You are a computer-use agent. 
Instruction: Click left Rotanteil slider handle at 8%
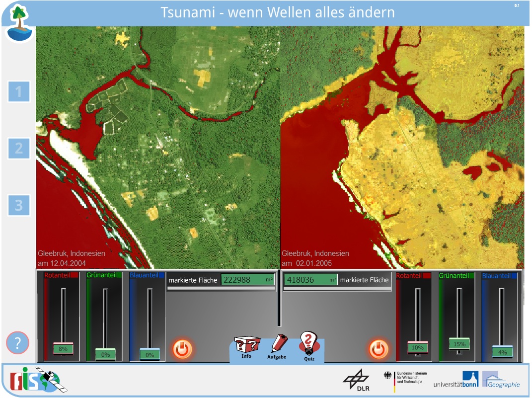click(x=63, y=348)
